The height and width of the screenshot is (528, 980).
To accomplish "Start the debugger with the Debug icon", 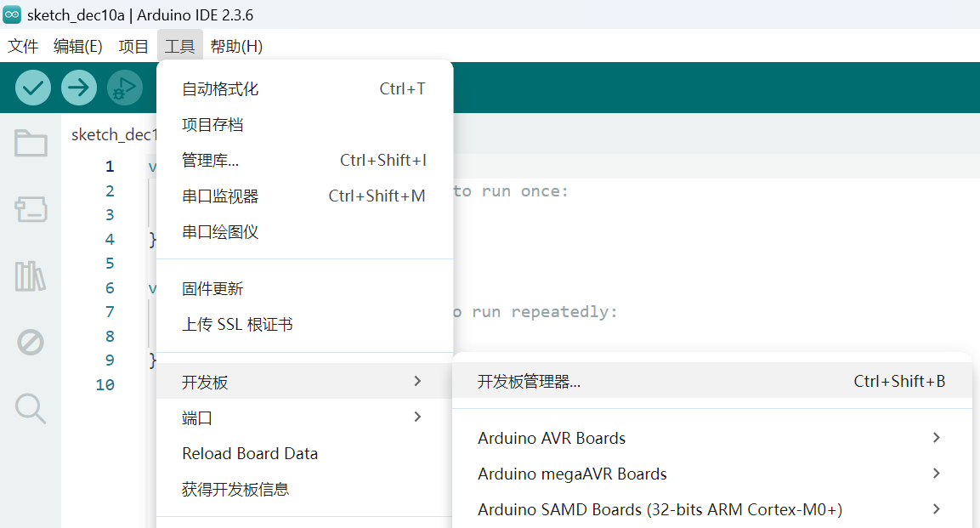I will pos(125,88).
